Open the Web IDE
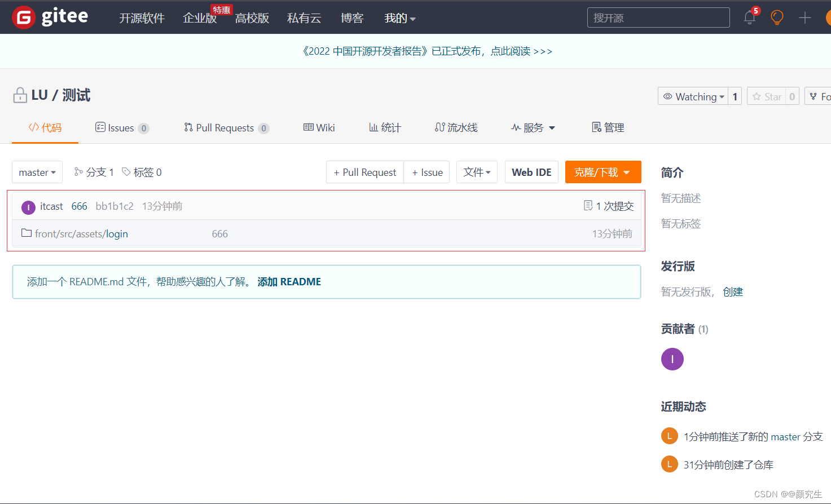The width and height of the screenshot is (831, 504). [531, 172]
